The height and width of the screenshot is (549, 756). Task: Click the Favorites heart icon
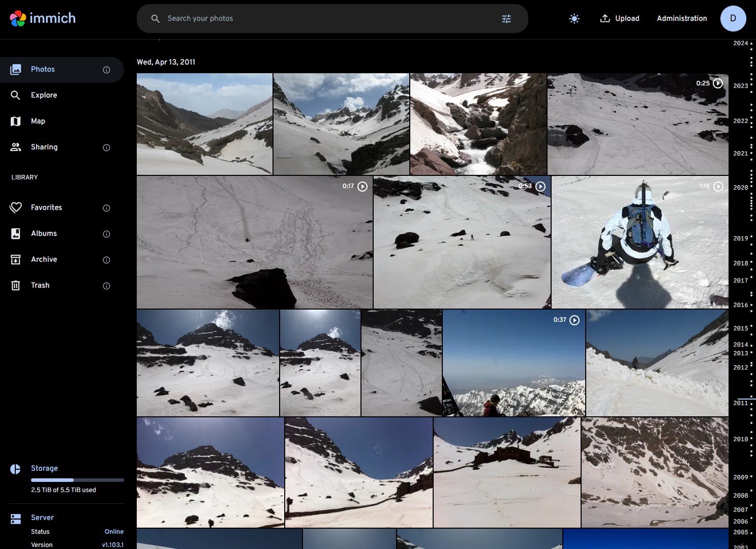pos(16,207)
